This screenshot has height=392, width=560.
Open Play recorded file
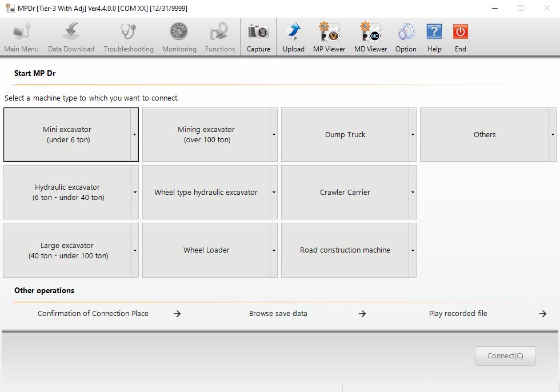tap(458, 313)
